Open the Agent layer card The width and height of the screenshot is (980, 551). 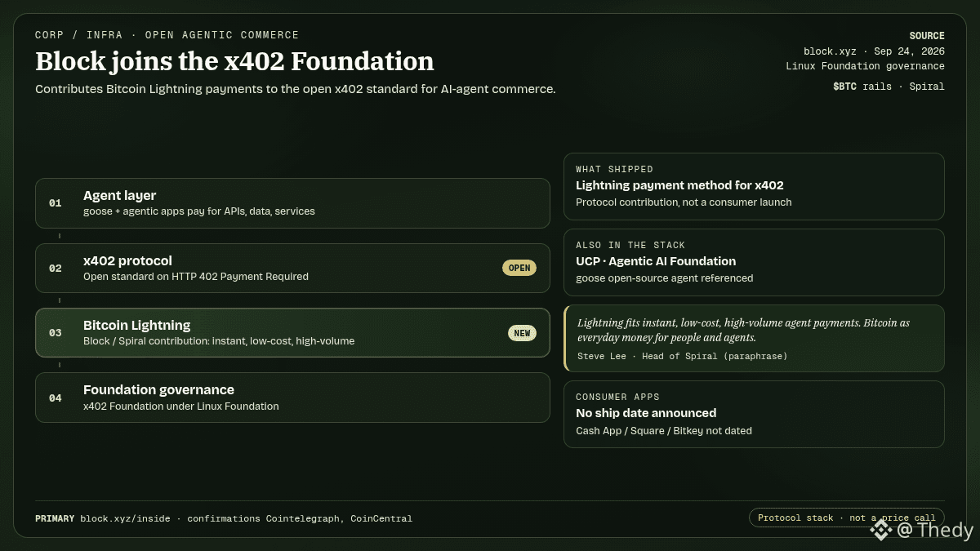pos(292,203)
